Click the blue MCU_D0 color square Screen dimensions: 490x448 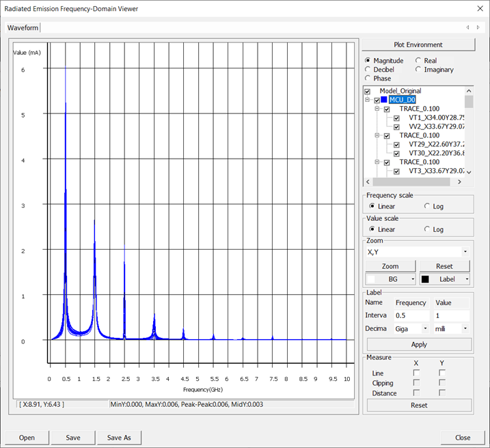coord(383,100)
